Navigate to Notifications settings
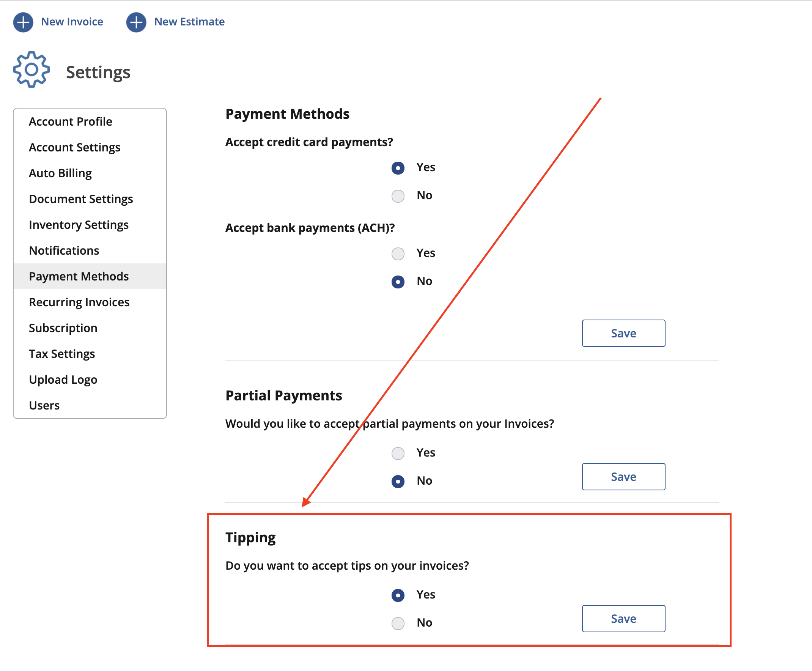The height and width of the screenshot is (671, 812). (x=64, y=250)
